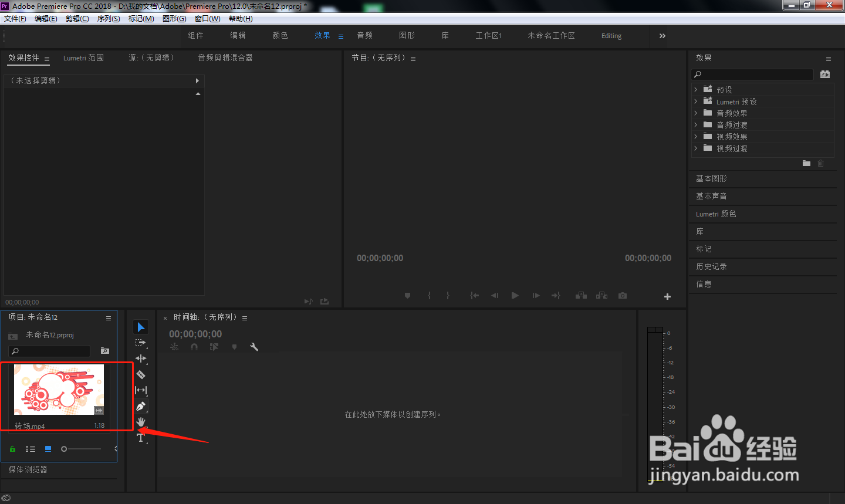Viewport: 845px width, 504px height.
Task: Select the Pen tool
Action: click(141, 406)
